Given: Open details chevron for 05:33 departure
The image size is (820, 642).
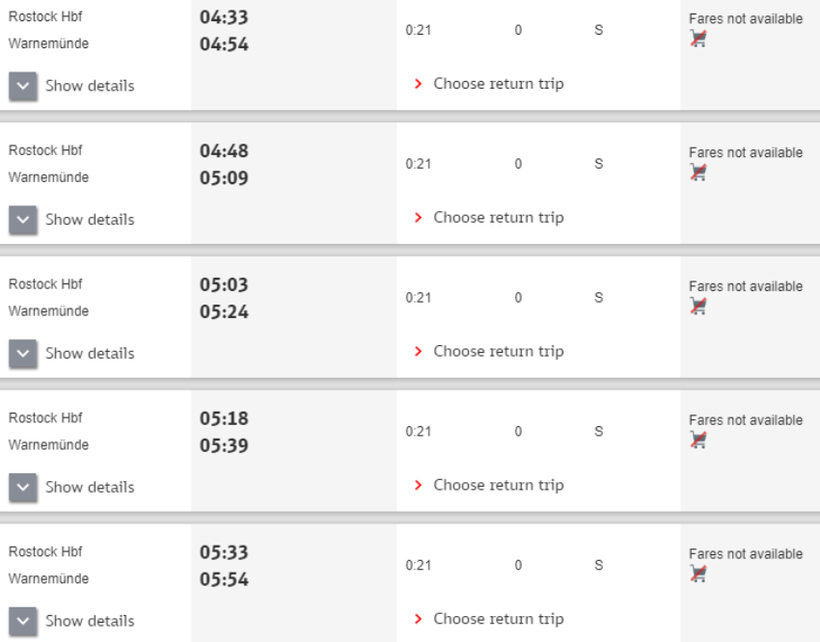Looking at the screenshot, I should [23, 620].
